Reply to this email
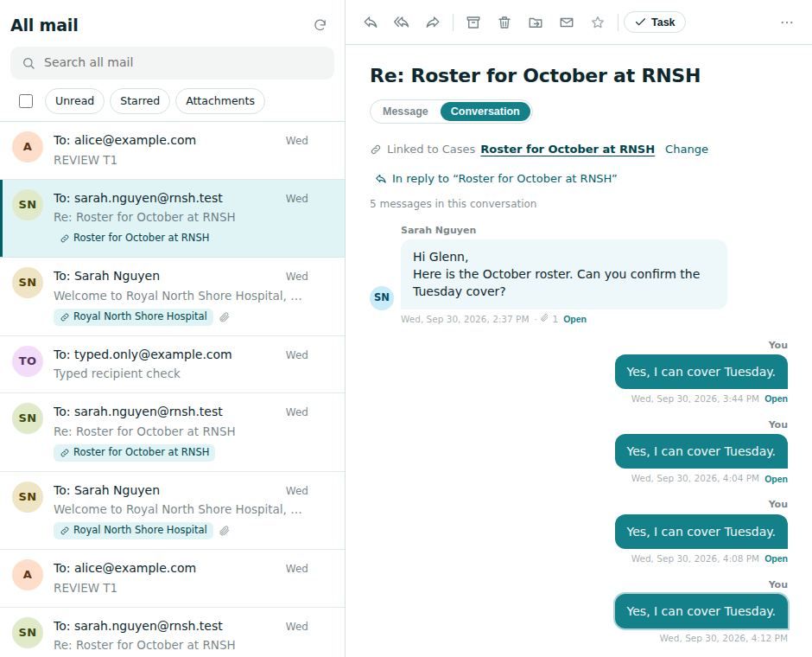Screen dimensions: 812x657 [371, 22]
